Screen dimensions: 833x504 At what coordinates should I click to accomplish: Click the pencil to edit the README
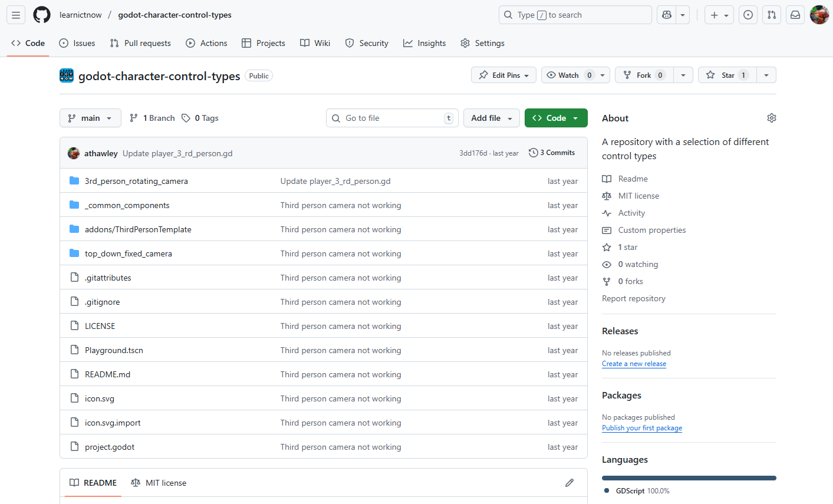tap(569, 482)
